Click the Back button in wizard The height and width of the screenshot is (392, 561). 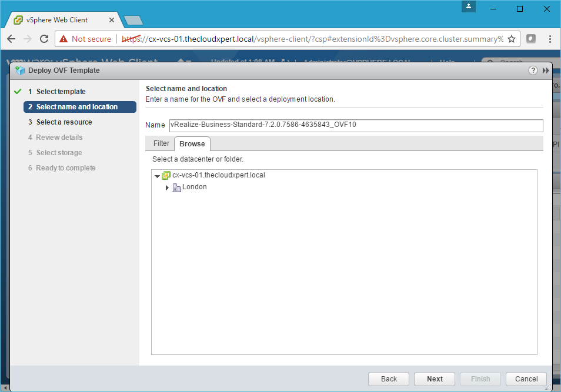[389, 379]
